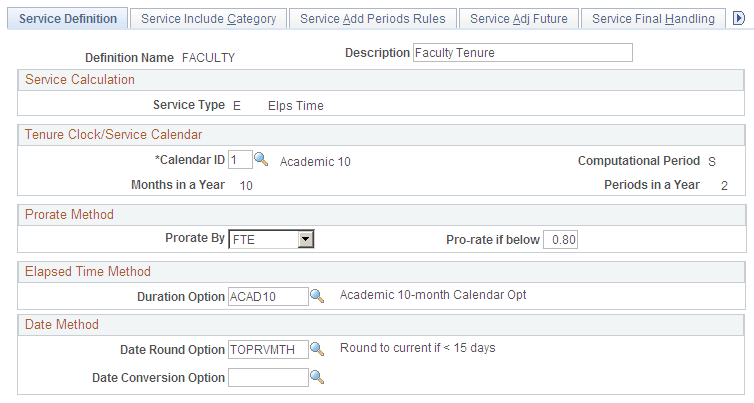Click the Date Conversion Option lookup icon
The height and width of the screenshot is (403, 754).
coord(317,377)
